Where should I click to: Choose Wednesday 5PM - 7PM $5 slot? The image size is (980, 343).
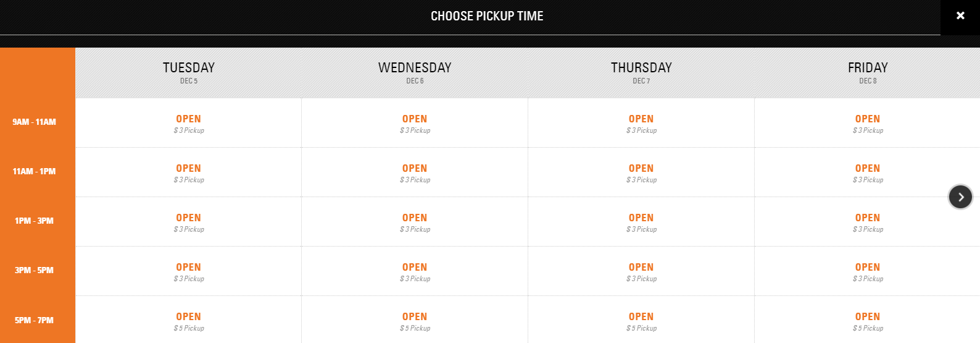[x=415, y=321]
